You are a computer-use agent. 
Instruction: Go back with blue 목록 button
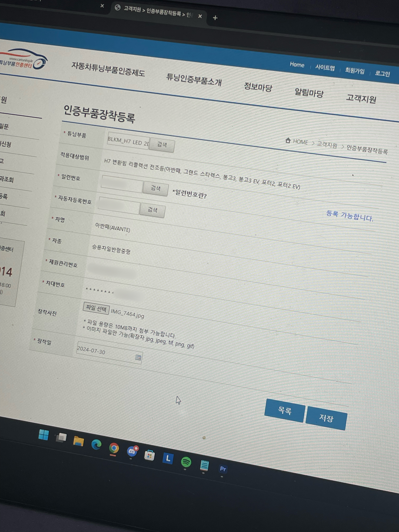pos(284,410)
